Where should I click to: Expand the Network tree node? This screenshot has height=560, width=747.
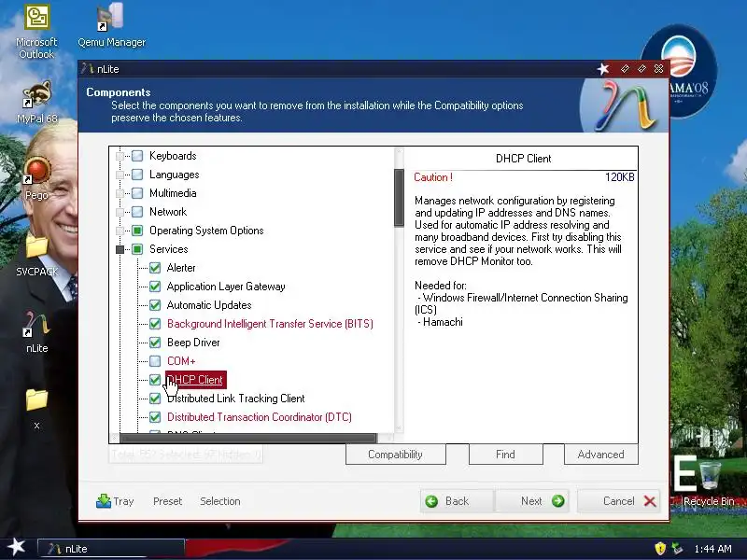[x=120, y=212]
